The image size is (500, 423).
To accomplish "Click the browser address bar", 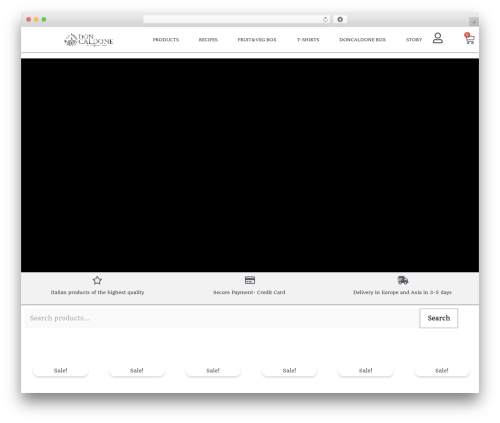I will 237,20.
